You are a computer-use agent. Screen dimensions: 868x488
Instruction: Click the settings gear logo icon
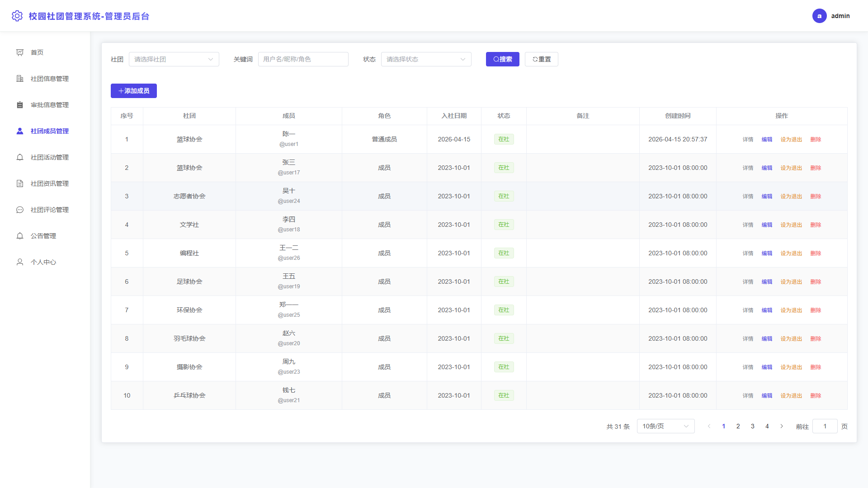coord(17,16)
